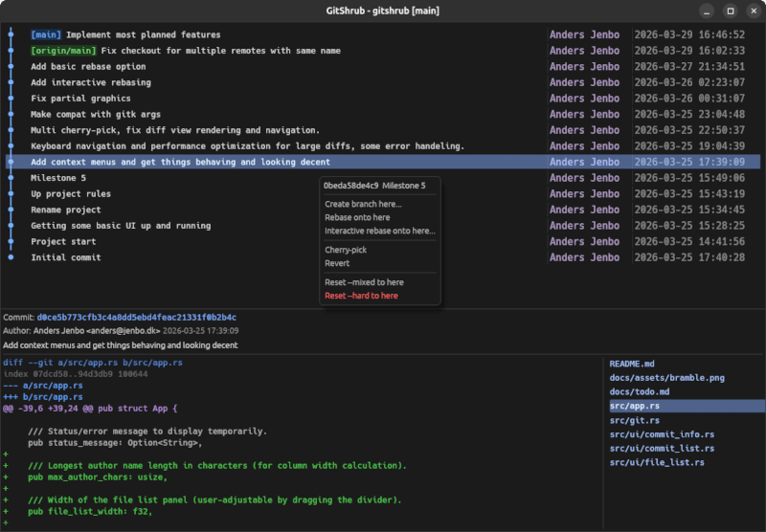Click line 'pub status_message: Option<String>,'
The height and width of the screenshot is (532, 766).
point(115,443)
